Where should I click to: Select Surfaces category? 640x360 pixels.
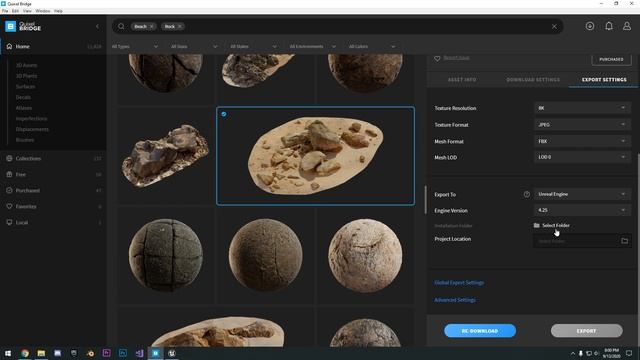25,87
